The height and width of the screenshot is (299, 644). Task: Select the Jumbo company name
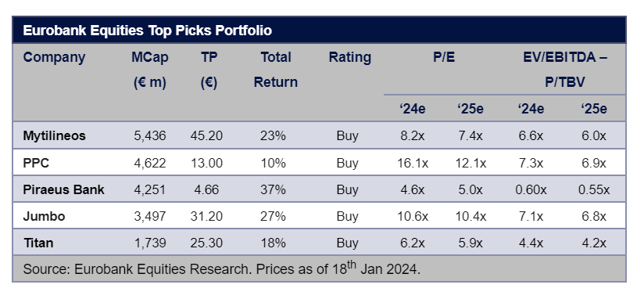point(44,216)
